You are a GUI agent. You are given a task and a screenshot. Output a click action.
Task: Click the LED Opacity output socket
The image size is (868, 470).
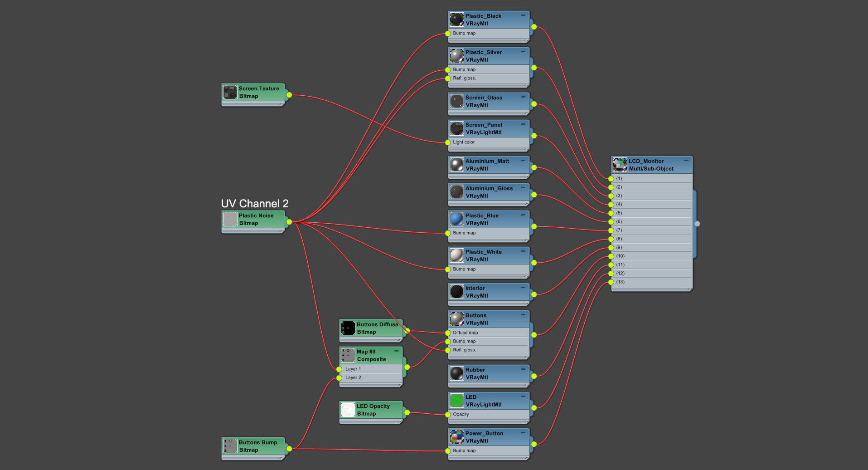point(407,412)
